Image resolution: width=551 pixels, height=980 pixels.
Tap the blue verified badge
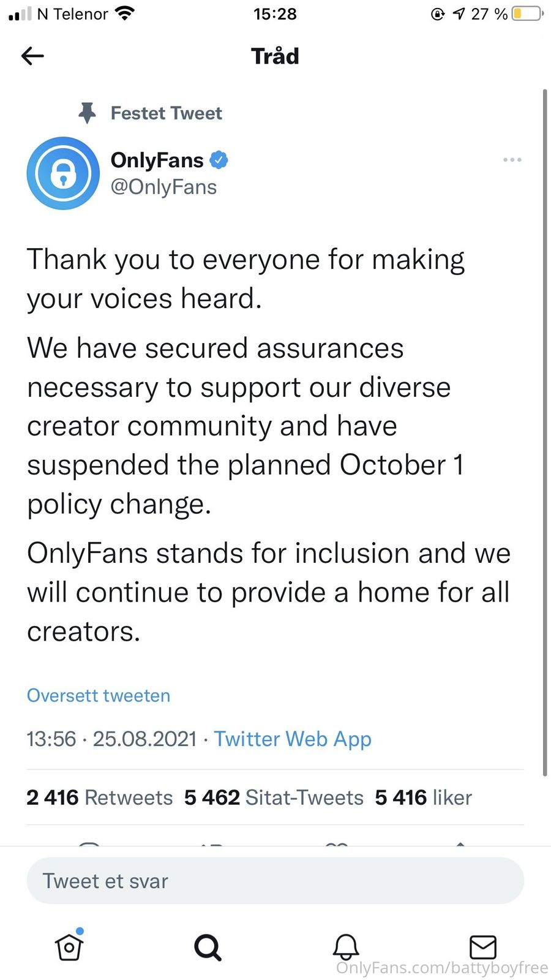click(219, 160)
